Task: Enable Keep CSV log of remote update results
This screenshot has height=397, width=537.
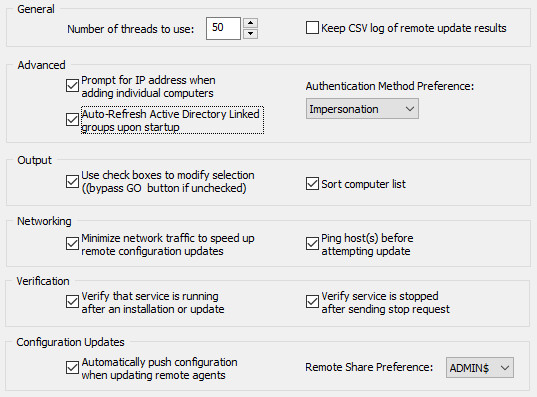Action: click(312, 28)
